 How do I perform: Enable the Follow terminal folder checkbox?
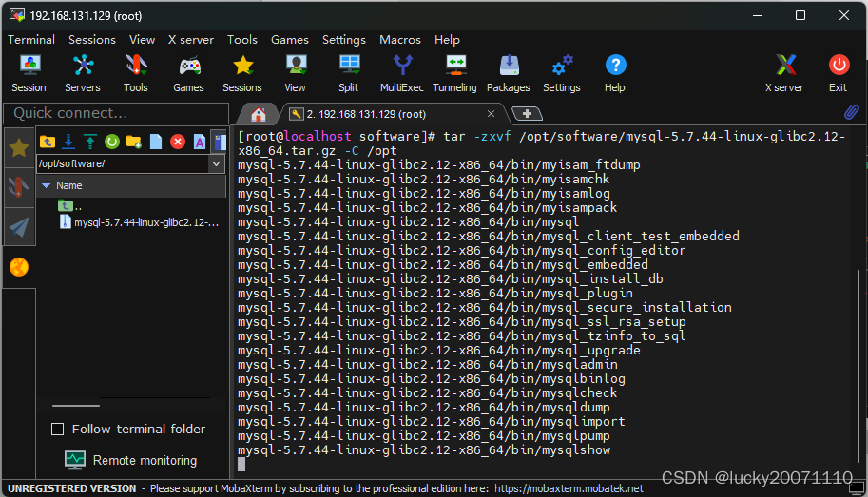coord(58,429)
